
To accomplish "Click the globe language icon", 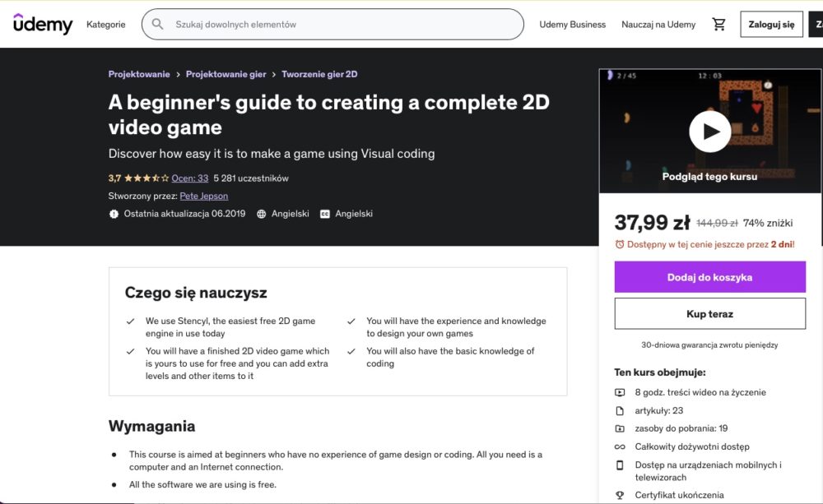I will click(x=262, y=214).
